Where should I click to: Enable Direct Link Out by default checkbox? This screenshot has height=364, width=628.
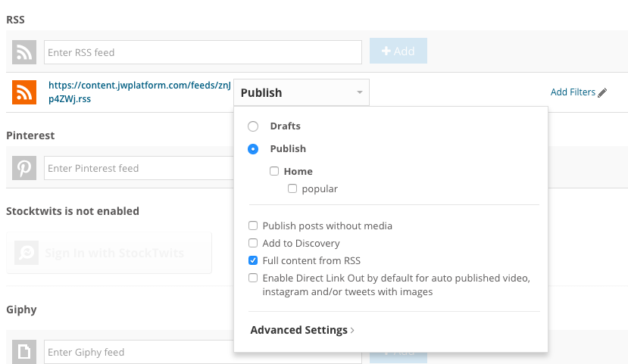click(254, 278)
